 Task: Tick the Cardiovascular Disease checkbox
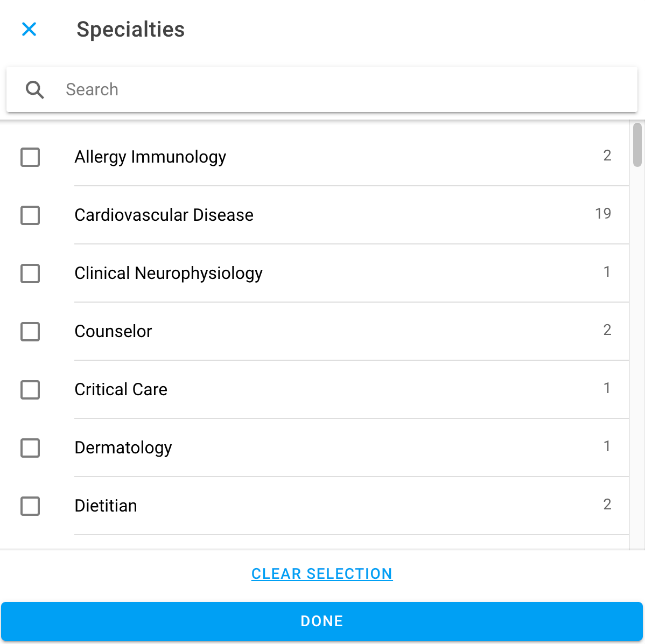point(30,215)
